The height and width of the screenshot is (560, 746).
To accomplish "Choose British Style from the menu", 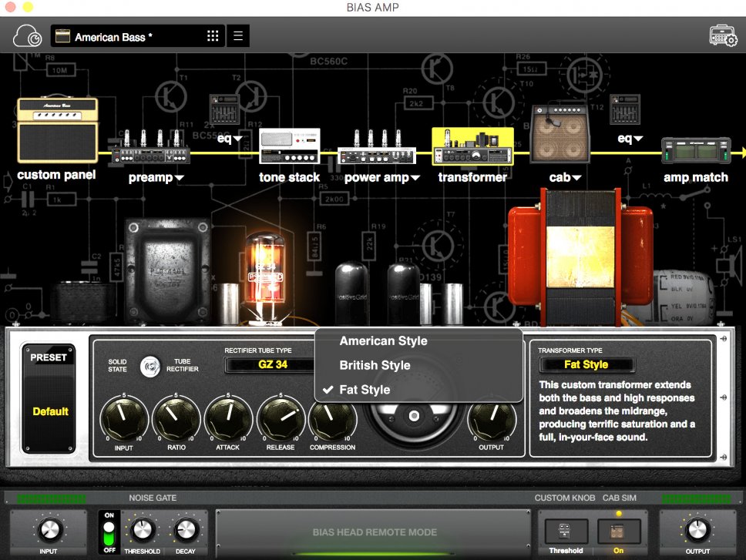I will coord(375,365).
